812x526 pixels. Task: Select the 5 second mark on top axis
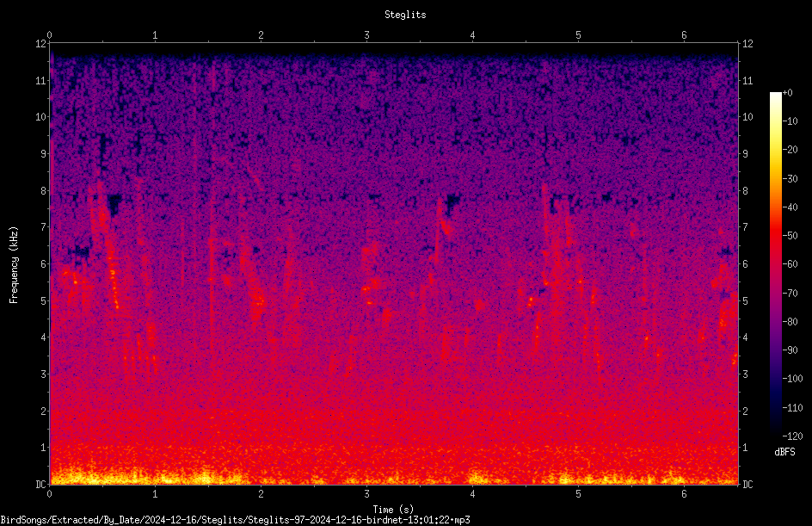tap(578, 35)
